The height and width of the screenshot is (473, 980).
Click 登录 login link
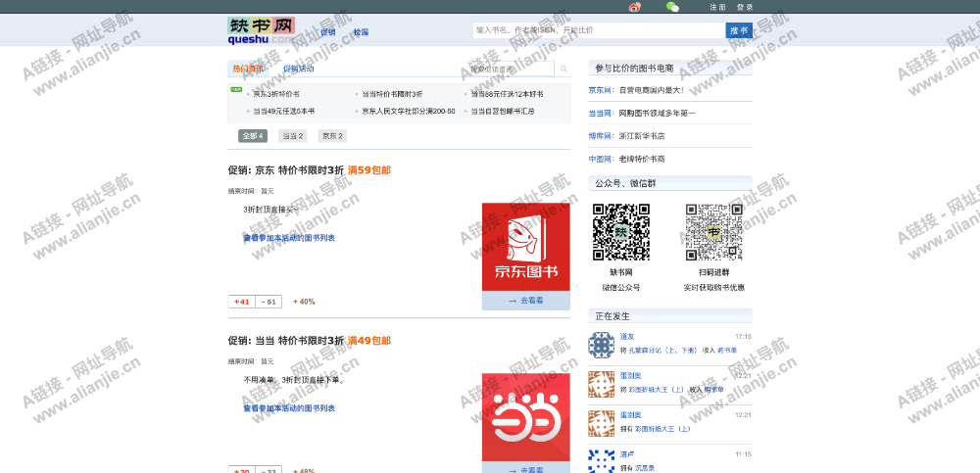pyautogui.click(x=745, y=8)
